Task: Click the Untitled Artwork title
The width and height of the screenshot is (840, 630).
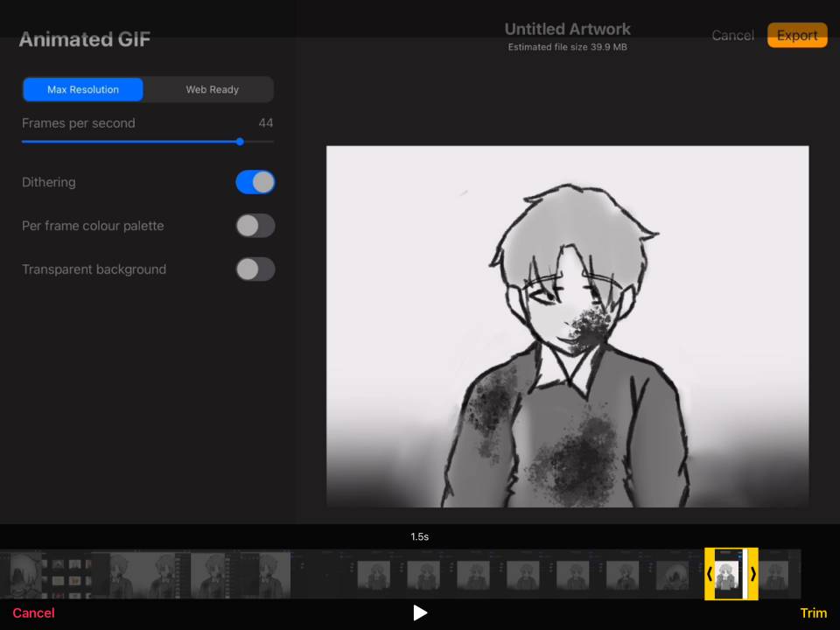Action: point(567,29)
